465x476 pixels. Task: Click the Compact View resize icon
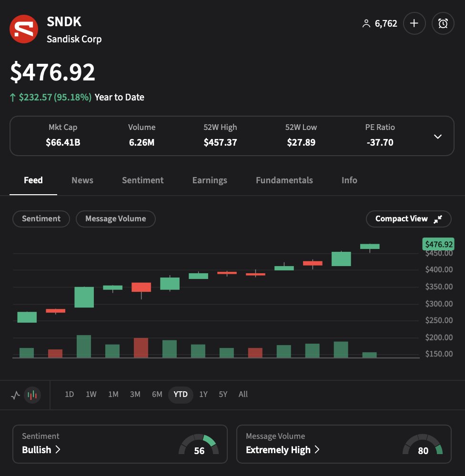pos(438,219)
